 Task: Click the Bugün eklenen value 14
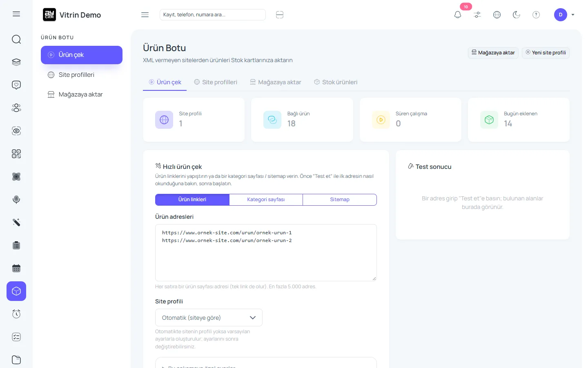coord(508,123)
